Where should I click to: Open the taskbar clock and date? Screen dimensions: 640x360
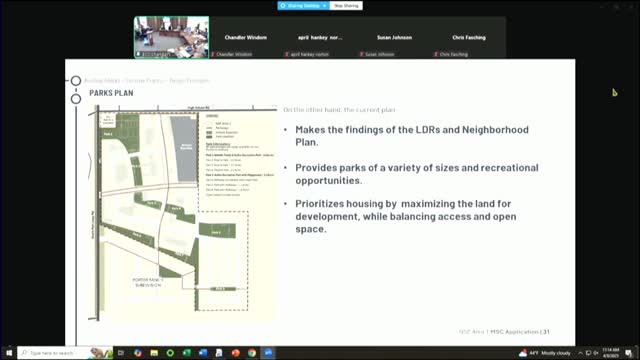pos(611,353)
